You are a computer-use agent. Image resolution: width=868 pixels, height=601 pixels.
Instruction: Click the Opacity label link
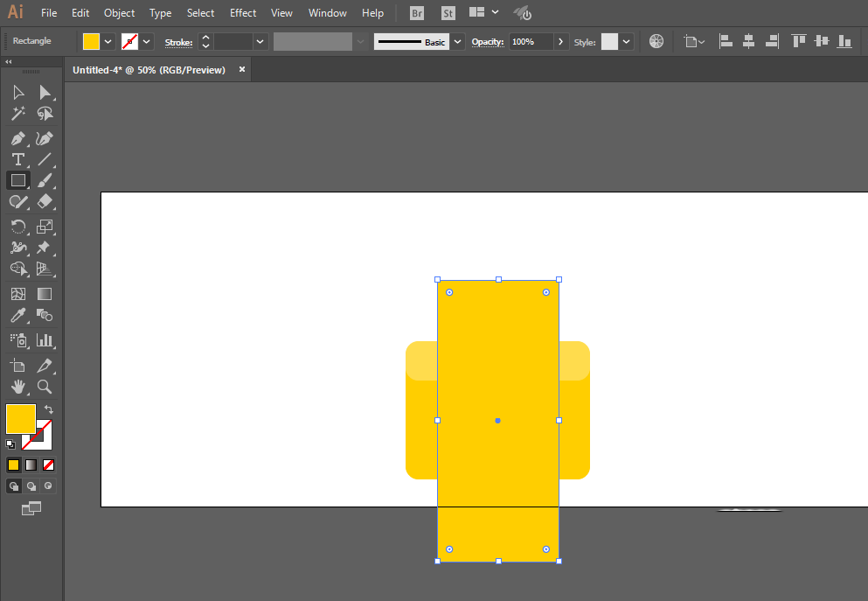point(489,42)
